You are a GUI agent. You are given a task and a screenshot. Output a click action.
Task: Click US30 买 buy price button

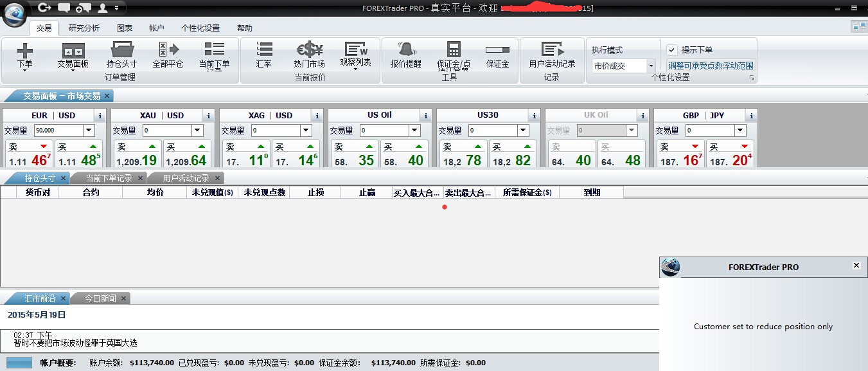[x=513, y=154]
